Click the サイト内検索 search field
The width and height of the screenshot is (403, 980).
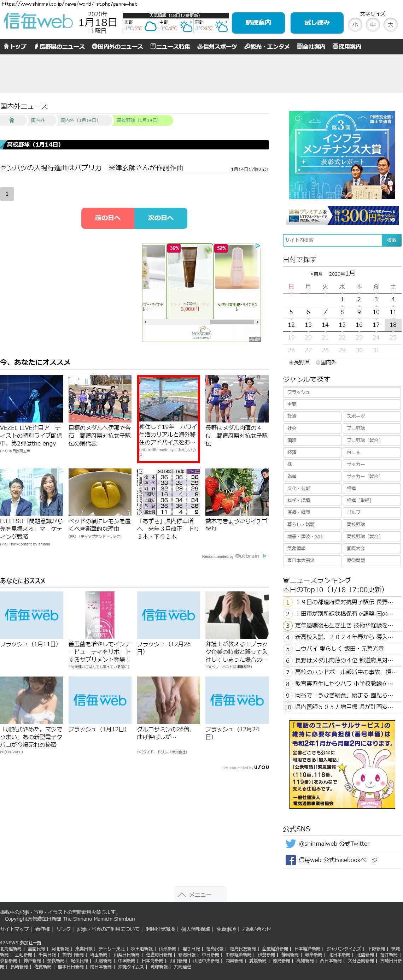click(x=332, y=240)
